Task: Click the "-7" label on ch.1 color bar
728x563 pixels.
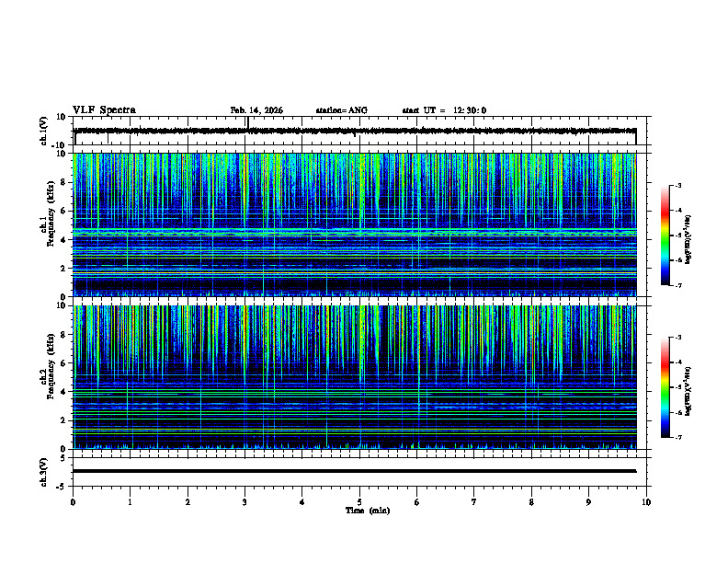Action: pyautogui.click(x=677, y=285)
